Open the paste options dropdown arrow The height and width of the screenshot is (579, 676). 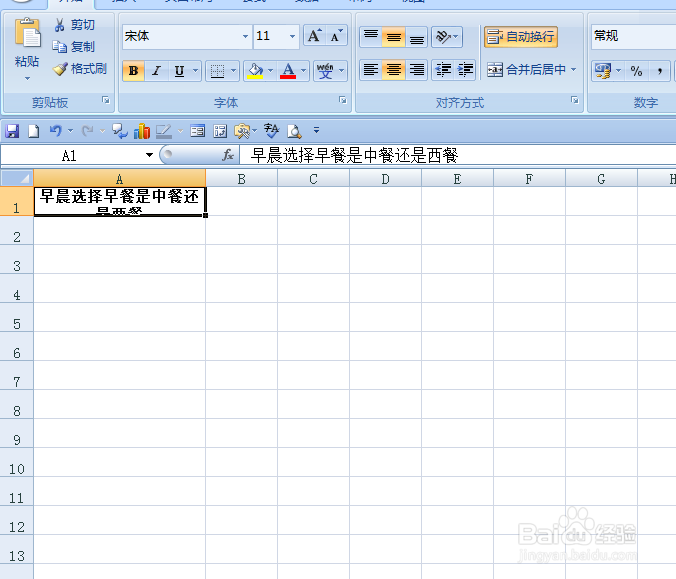click(x=27, y=78)
